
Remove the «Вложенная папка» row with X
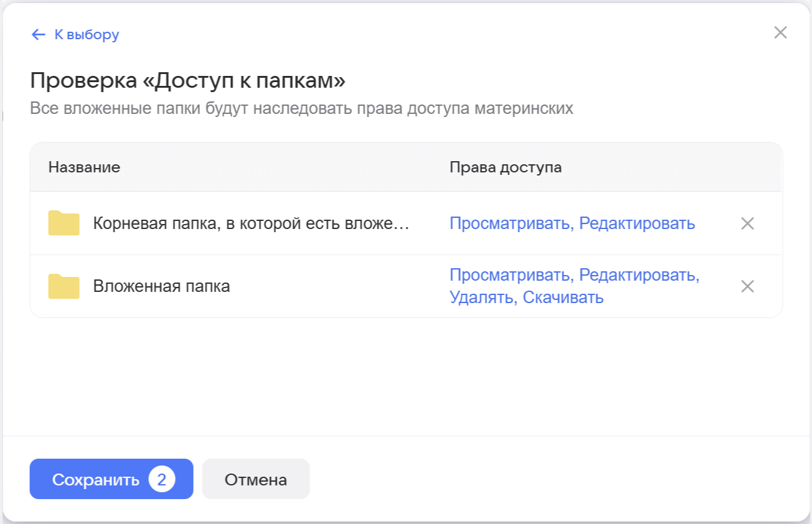click(747, 286)
